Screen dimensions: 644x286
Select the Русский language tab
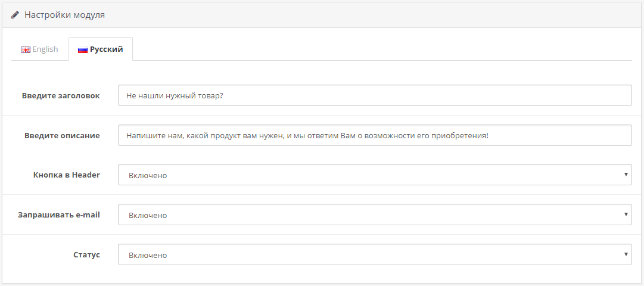coord(101,49)
